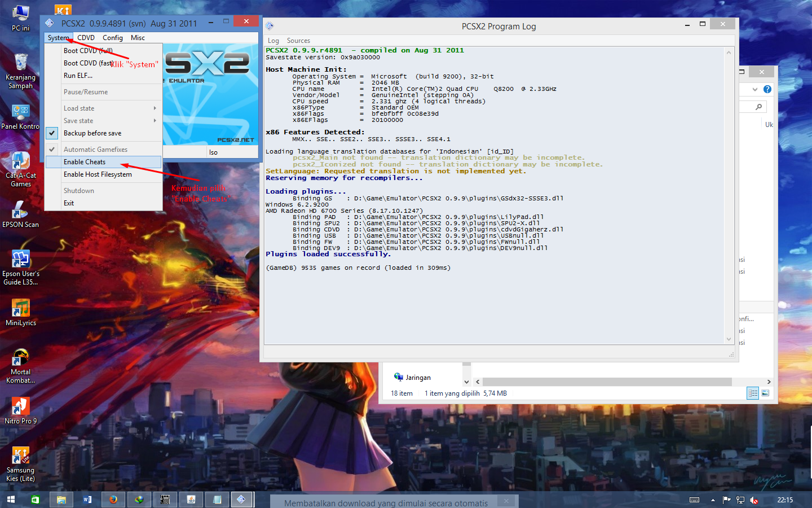This screenshot has width=812, height=508.
Task: Click the Windows Start button
Action: 11,500
